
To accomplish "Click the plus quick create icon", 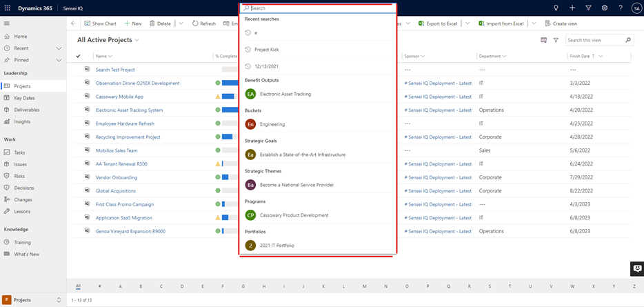I will pos(572,8).
